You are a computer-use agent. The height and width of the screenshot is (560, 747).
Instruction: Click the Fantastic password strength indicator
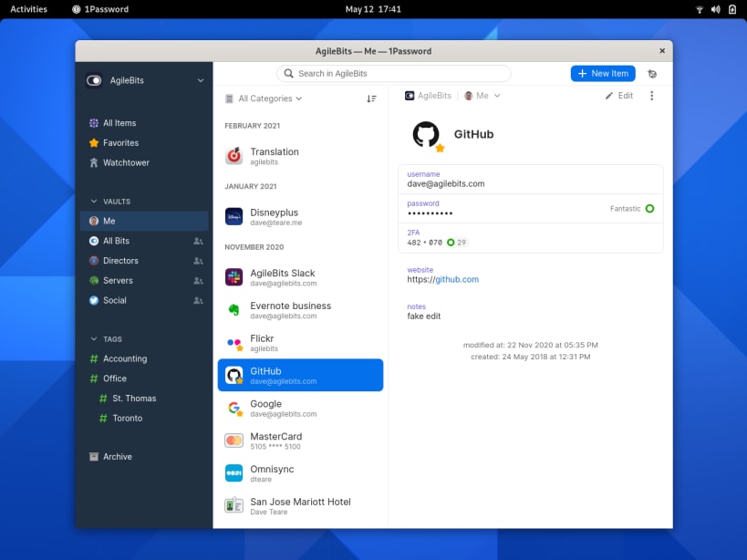click(x=632, y=209)
